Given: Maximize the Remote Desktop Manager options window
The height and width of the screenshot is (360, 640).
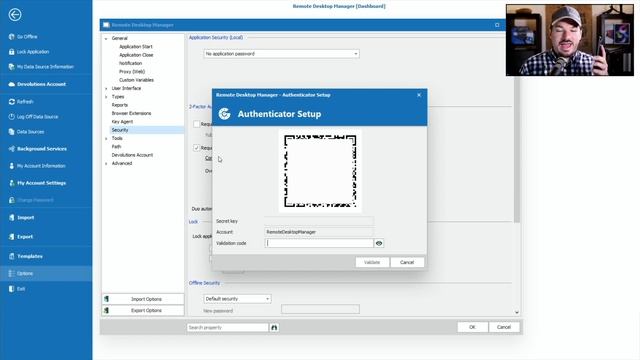Looking at the screenshot, I should click(x=497, y=25).
